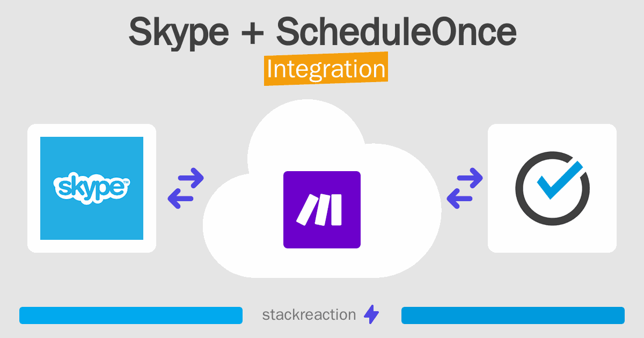This screenshot has height=338, width=644.
Task: Select the orange Integration badge
Action: 326,70
